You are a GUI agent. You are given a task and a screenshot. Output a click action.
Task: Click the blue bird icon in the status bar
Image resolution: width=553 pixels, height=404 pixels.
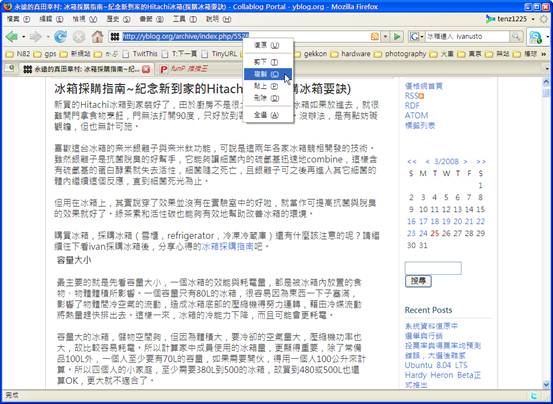pyautogui.click(x=534, y=396)
